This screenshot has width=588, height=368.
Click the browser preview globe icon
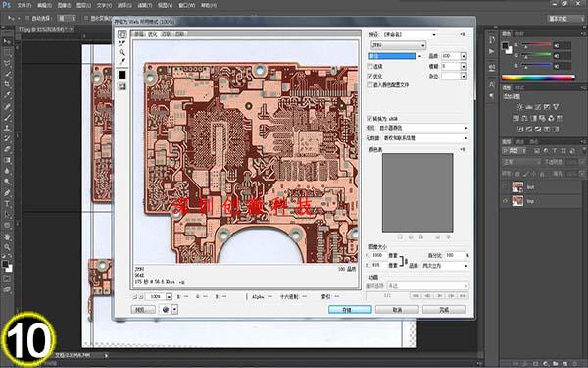coord(166,309)
